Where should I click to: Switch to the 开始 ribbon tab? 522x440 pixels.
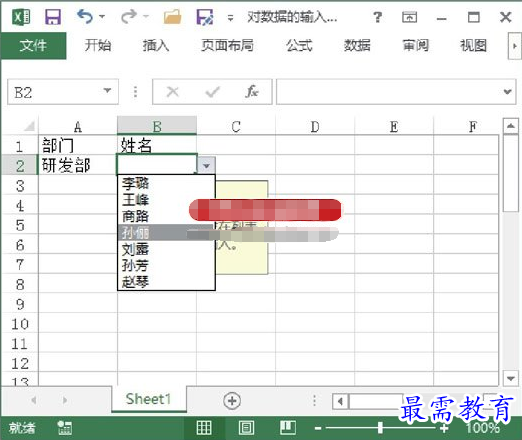97,45
